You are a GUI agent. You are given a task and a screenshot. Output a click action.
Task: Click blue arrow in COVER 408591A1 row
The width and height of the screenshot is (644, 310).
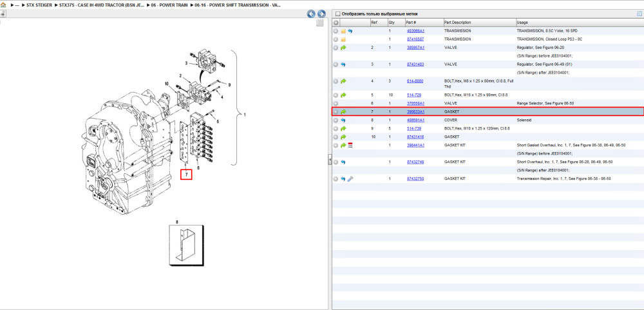click(x=343, y=120)
